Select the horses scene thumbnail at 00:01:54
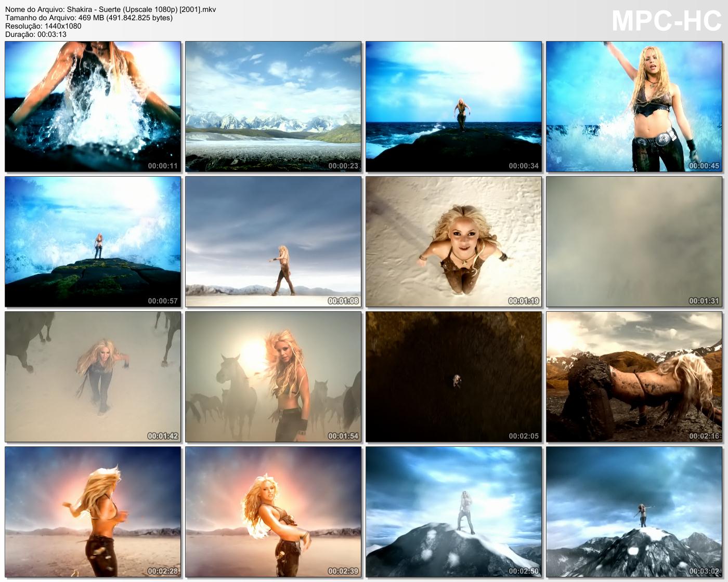This screenshot has width=728, height=582. click(x=274, y=377)
